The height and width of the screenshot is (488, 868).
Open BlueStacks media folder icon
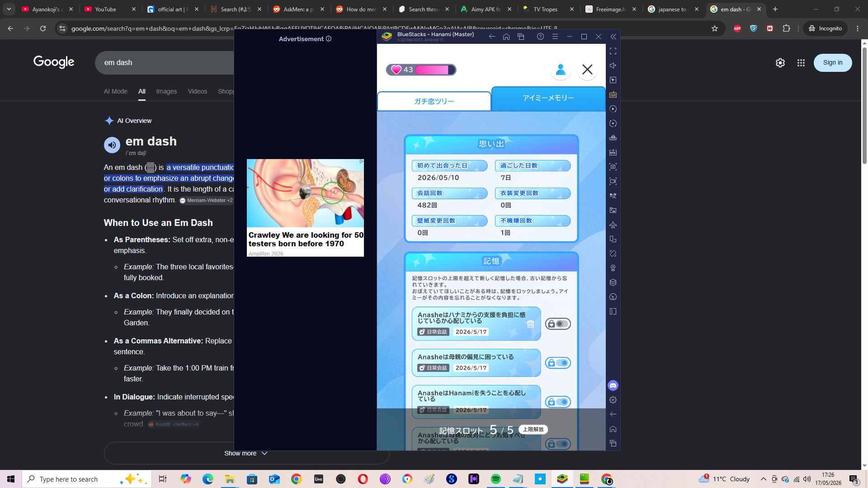[613, 210]
